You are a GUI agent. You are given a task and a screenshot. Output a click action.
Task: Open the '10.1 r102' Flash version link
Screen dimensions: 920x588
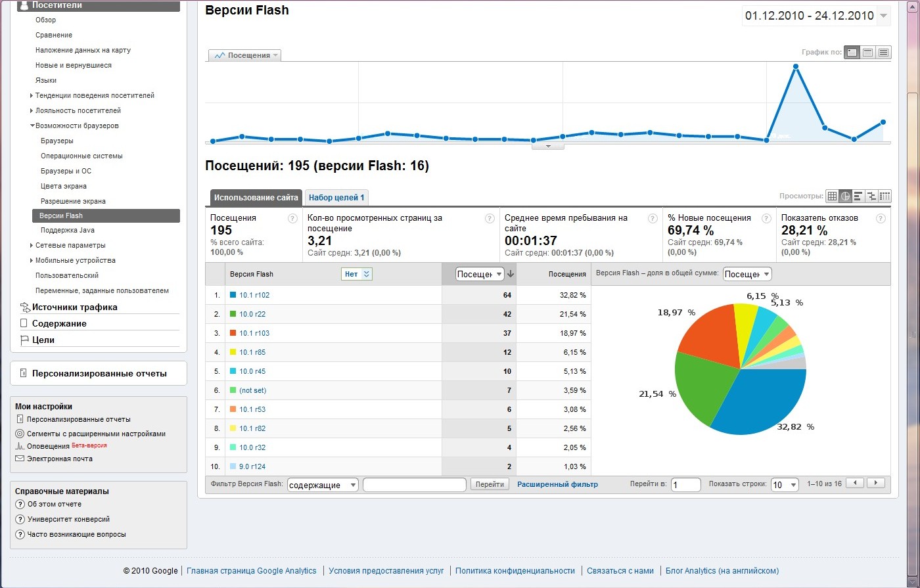pos(254,295)
